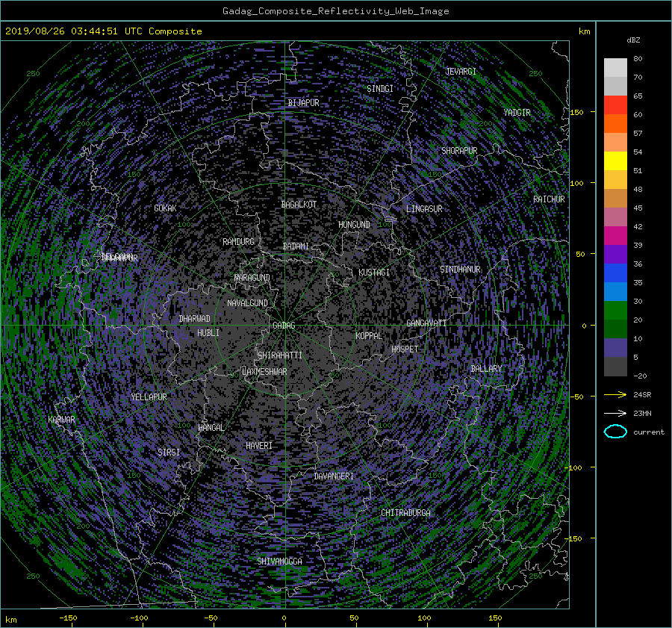
Task: Click the NAVALGUND city label
Action: [x=247, y=303]
